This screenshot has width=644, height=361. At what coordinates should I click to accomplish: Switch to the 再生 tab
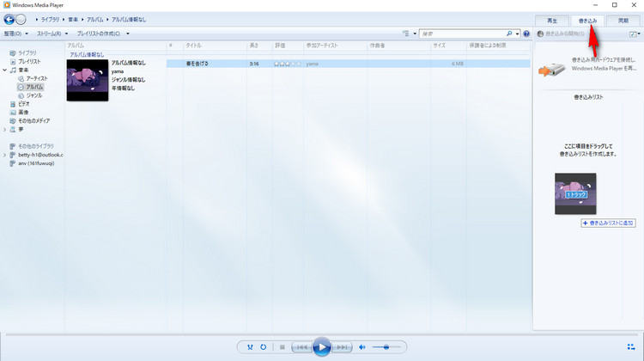tap(552, 21)
